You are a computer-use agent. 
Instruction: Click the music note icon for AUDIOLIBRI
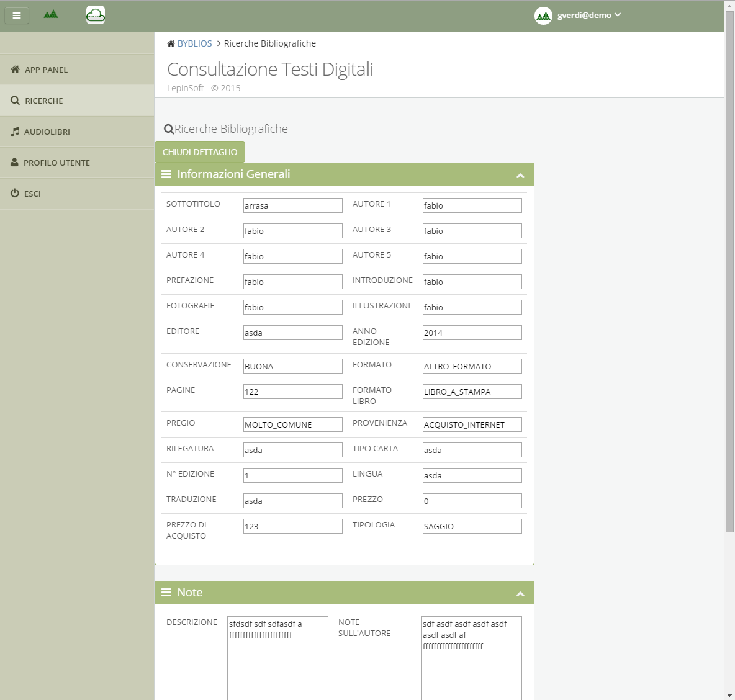(15, 131)
